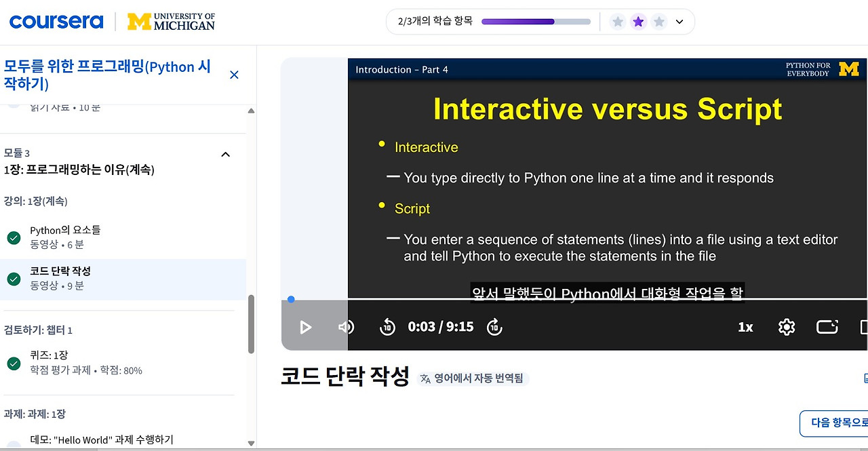
Task: Toggle picture-in-picture mini player icon
Action: (827, 327)
